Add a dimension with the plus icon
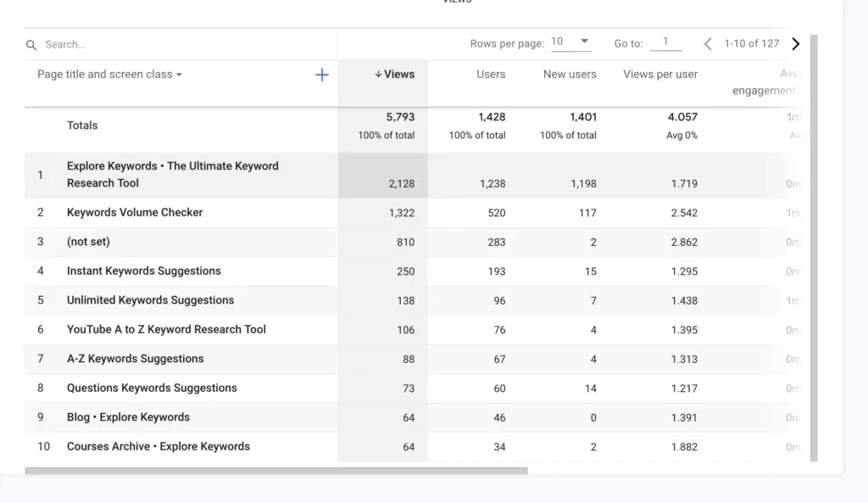This screenshot has width=868, height=503. click(321, 75)
